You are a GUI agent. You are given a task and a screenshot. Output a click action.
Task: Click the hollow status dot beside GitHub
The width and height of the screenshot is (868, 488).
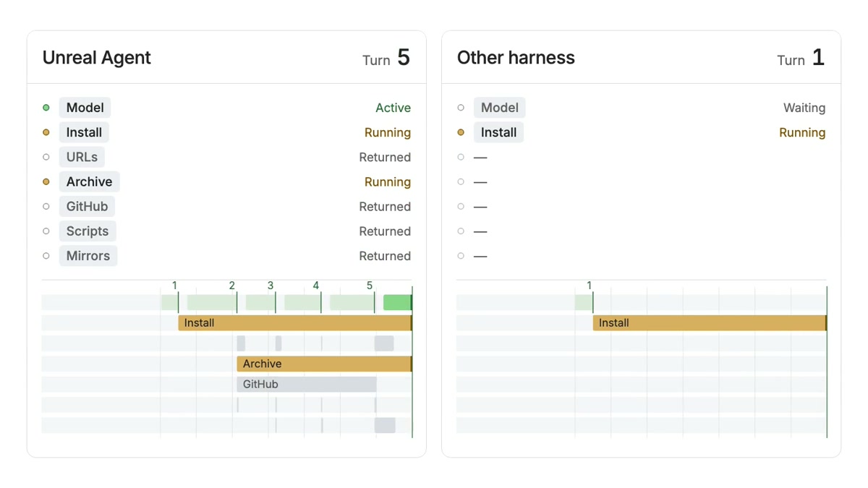pos(46,206)
